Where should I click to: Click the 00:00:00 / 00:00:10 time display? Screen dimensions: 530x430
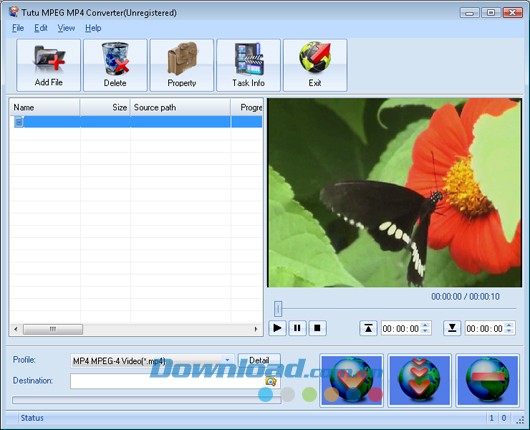click(465, 296)
